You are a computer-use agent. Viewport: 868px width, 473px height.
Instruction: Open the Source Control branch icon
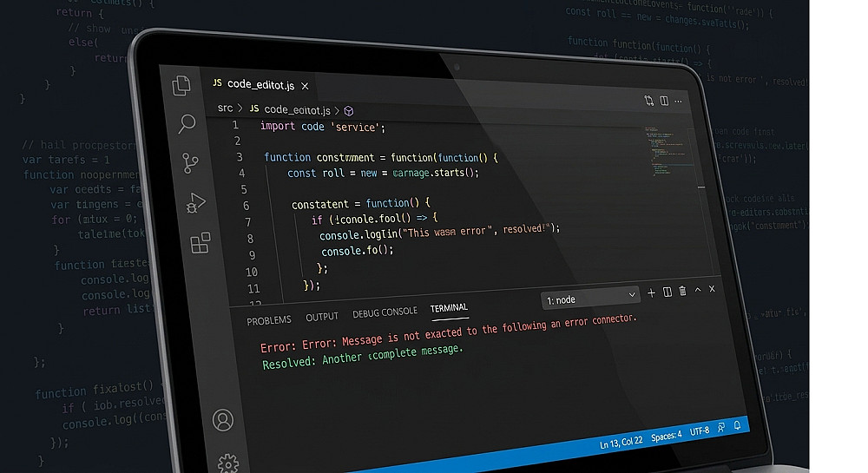pos(190,163)
